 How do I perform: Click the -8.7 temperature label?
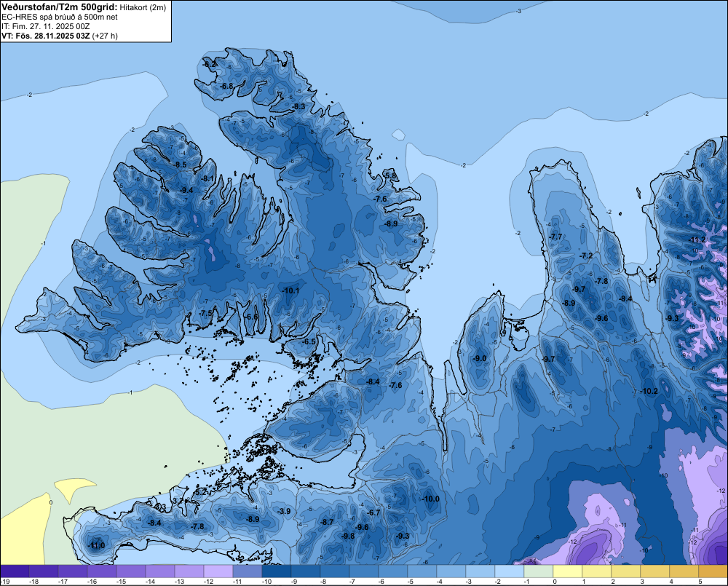[x=328, y=522]
